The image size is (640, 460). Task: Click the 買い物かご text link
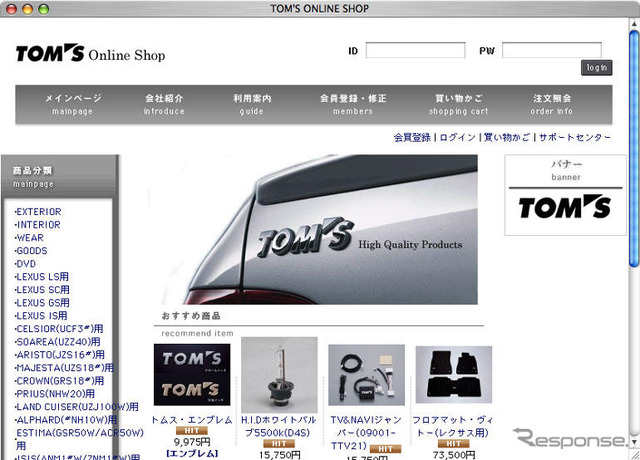coord(507,138)
